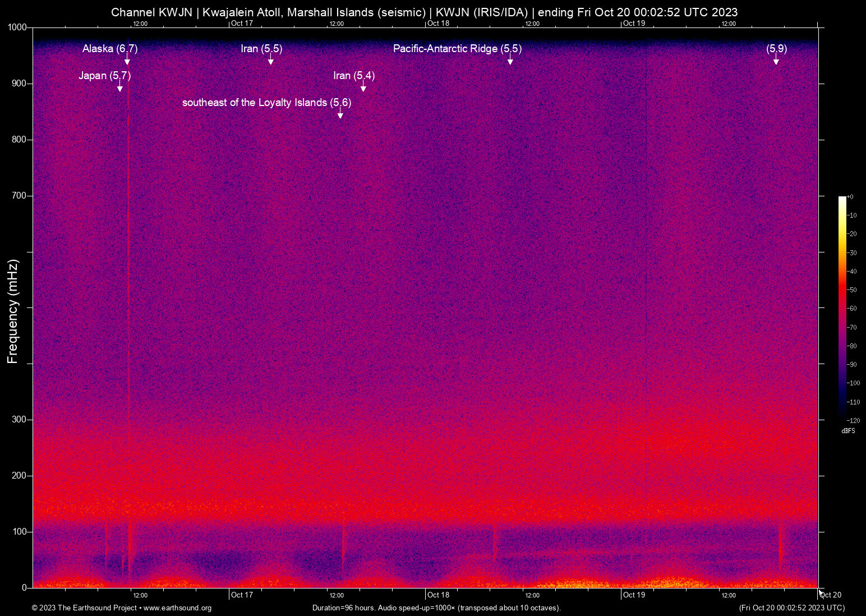Click the -50 value on the color scale
The image size is (866, 616).
click(852, 290)
